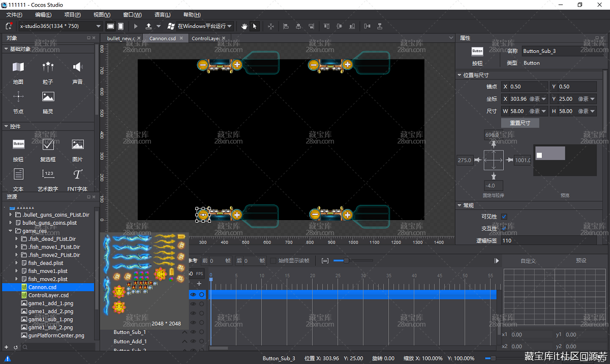610x364 pixels.
Task: Click the center anchor/distribute toolbar icon
Action: pyautogui.click(x=271, y=26)
